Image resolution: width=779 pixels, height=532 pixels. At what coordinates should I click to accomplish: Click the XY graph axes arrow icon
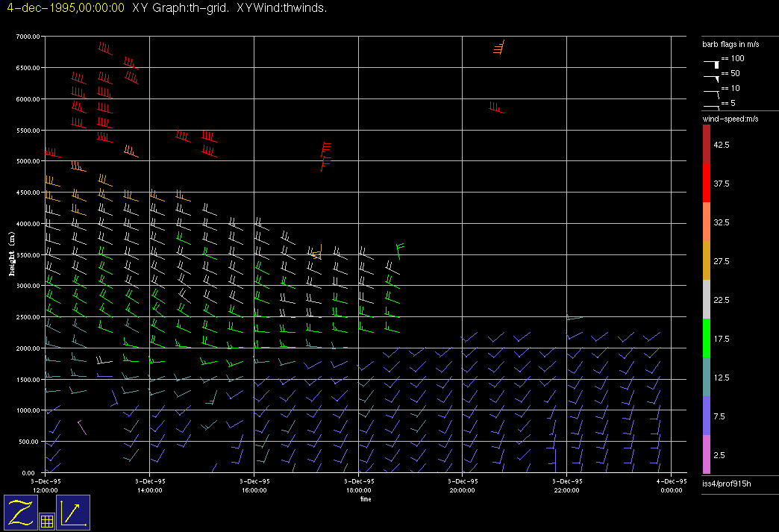pos(72,512)
